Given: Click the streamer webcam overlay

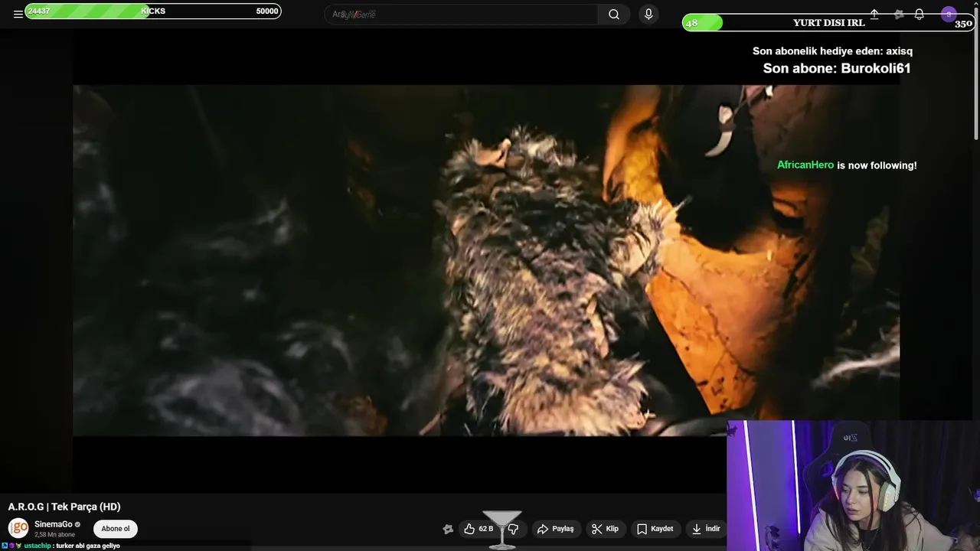Looking at the screenshot, I should coord(853,485).
